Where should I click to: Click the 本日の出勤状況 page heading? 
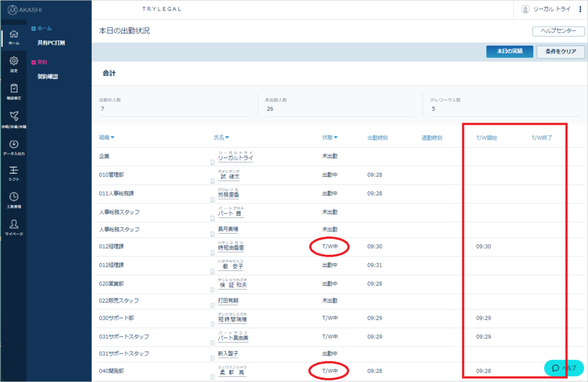(x=124, y=31)
